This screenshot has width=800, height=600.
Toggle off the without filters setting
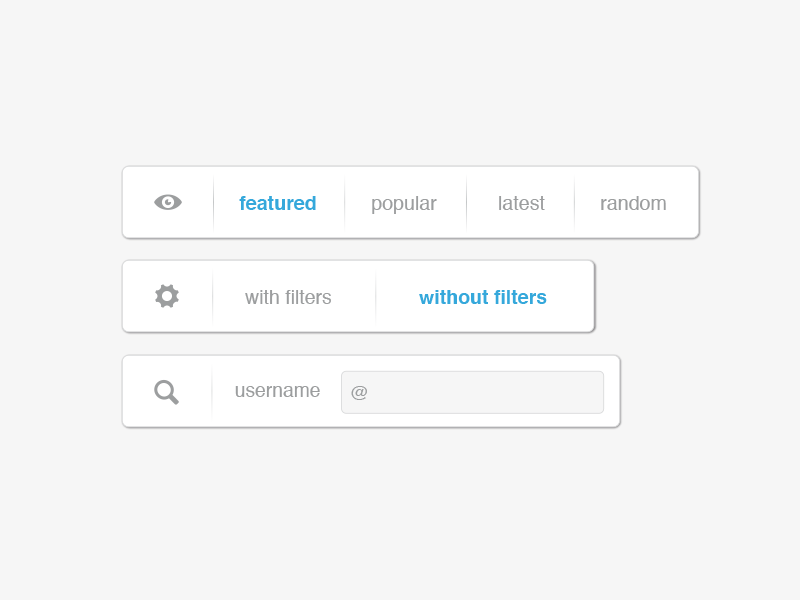(483, 297)
